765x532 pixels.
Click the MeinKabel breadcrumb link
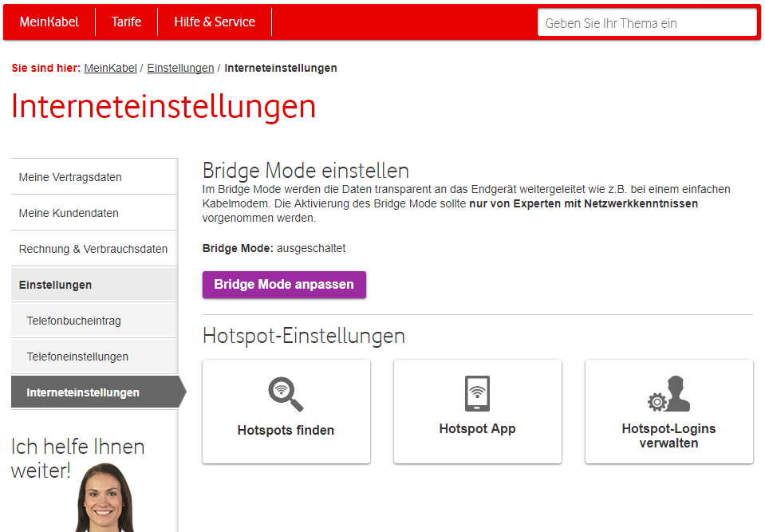coord(110,69)
